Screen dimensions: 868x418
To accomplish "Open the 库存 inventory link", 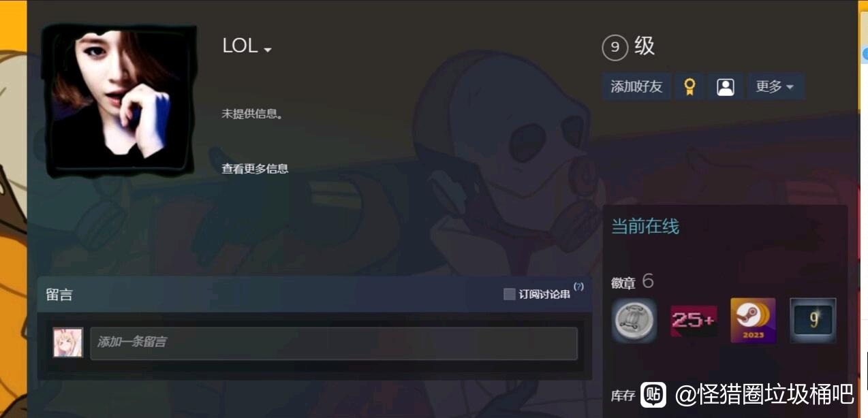I will click(x=623, y=396).
